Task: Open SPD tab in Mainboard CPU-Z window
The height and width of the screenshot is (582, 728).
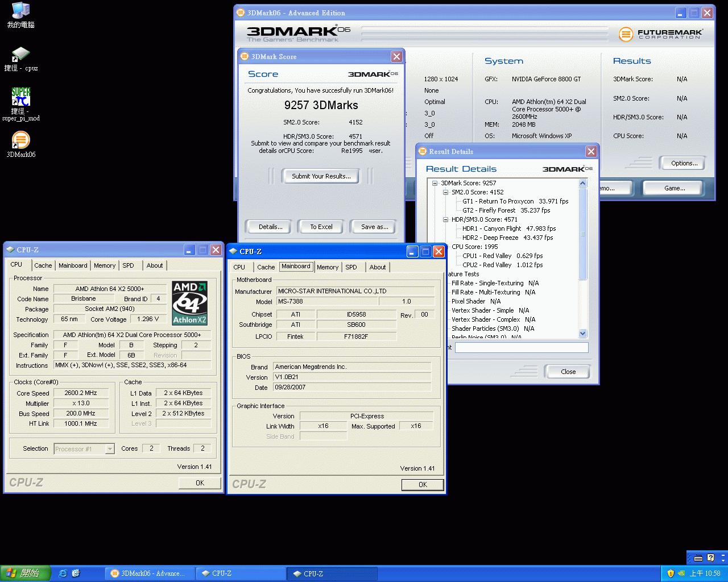Action: point(351,267)
